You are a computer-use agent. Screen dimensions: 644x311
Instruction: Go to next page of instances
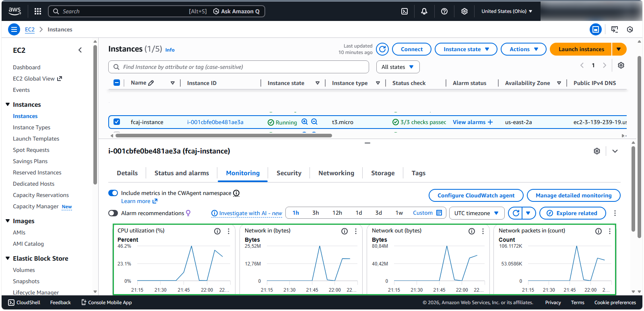pos(604,65)
